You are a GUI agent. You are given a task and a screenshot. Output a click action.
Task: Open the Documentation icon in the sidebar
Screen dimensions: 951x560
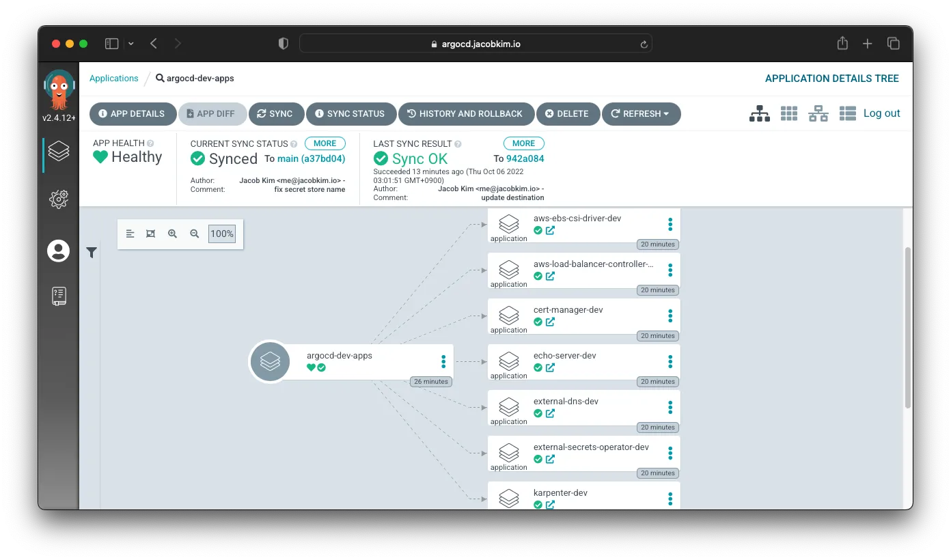(58, 296)
